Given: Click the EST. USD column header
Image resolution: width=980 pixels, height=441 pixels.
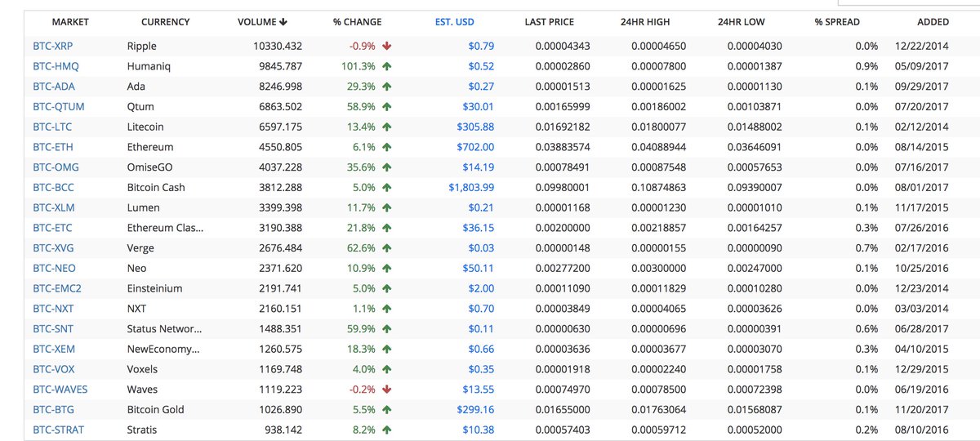Looking at the screenshot, I should pos(455,22).
